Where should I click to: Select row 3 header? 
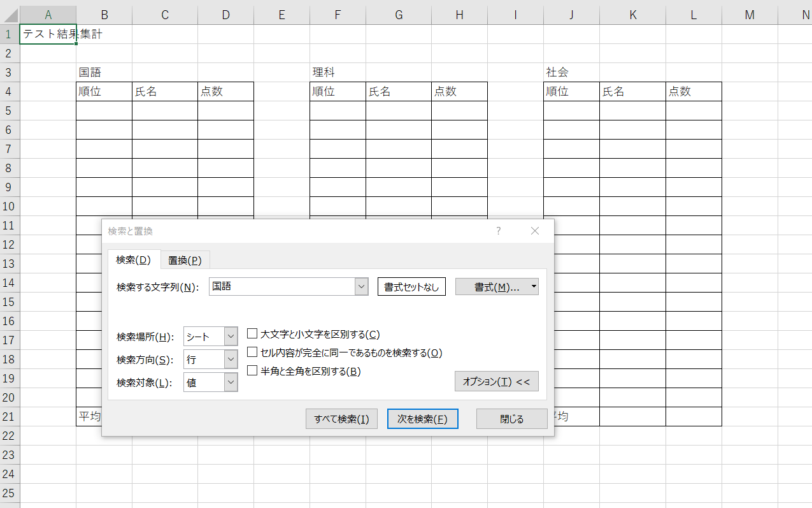(10, 72)
